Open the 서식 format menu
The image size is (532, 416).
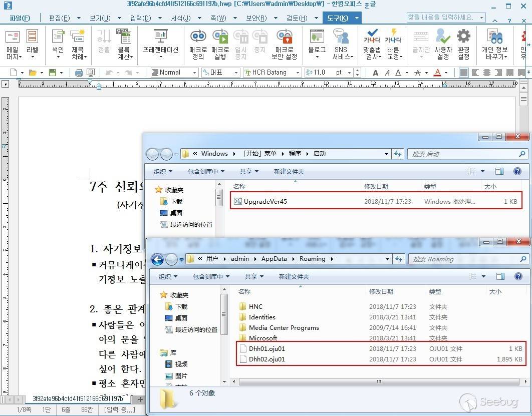point(181,18)
